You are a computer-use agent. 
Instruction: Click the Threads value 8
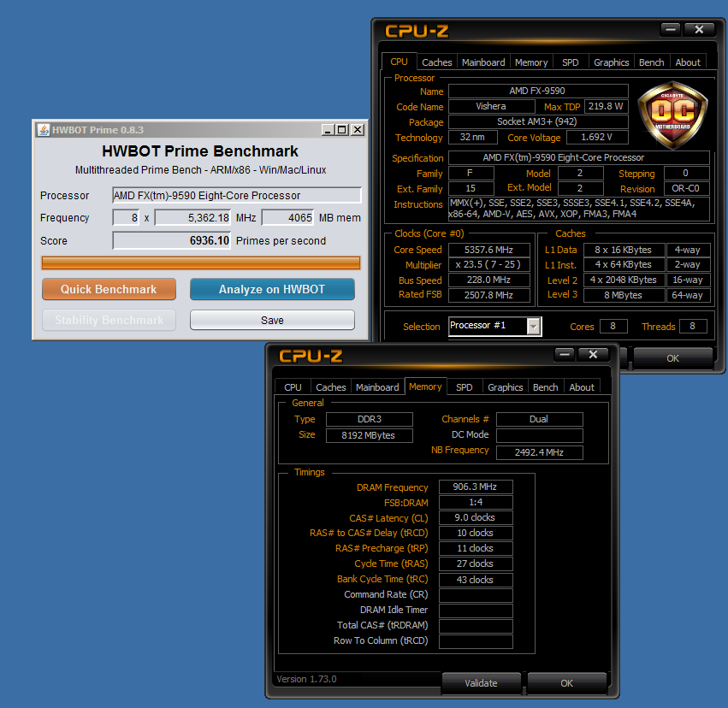(693, 326)
